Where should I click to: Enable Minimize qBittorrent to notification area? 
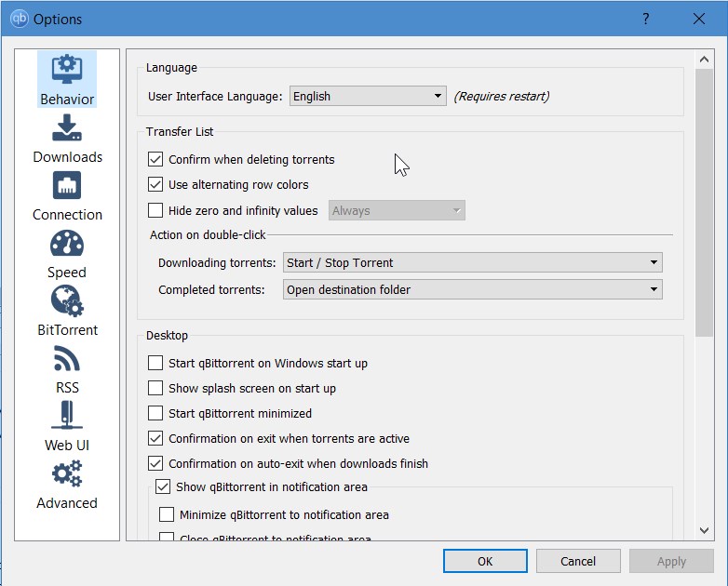click(167, 514)
